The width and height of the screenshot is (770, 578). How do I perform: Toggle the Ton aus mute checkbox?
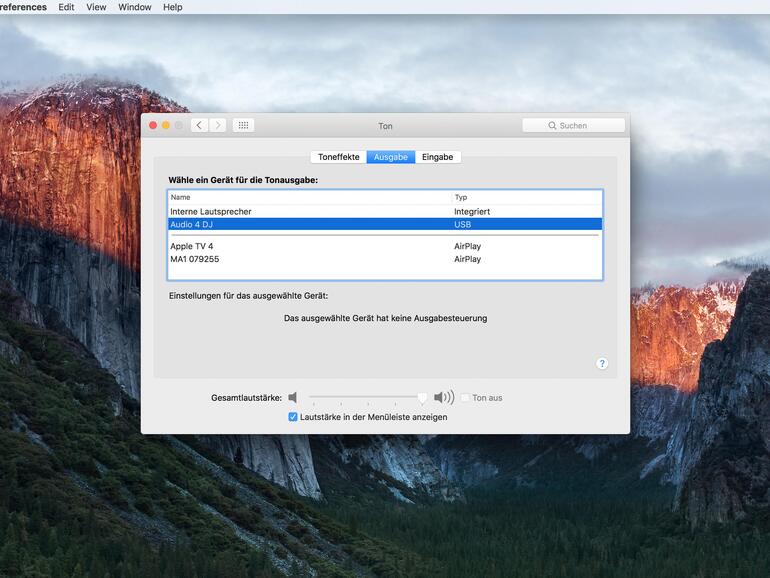pos(465,398)
